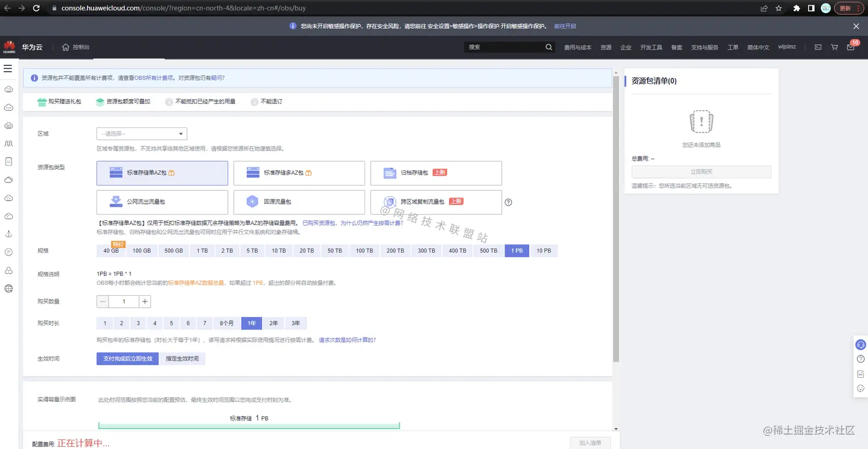Set purchase duration to 8个月
868x449 pixels.
pos(227,323)
